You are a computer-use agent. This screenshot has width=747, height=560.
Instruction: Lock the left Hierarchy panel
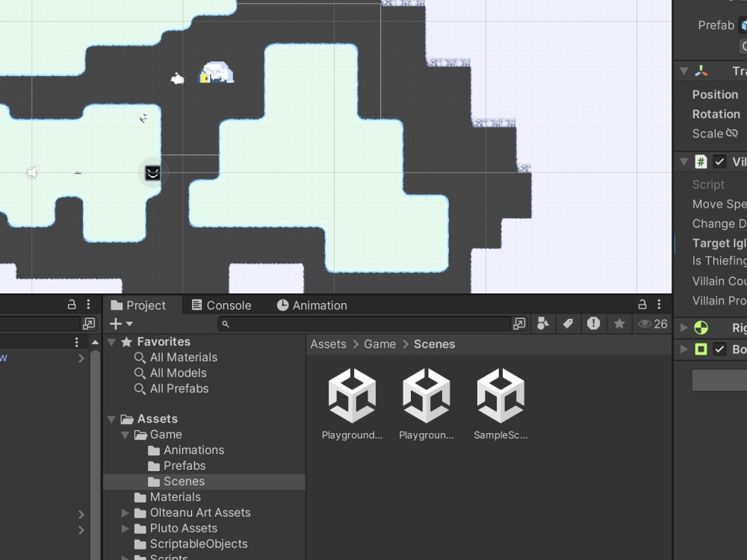tap(72, 305)
